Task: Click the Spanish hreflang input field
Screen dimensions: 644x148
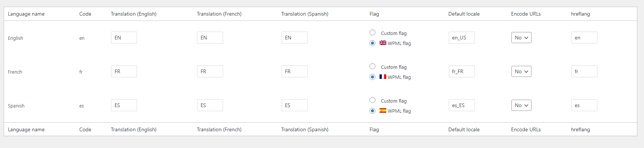Action: click(x=584, y=105)
